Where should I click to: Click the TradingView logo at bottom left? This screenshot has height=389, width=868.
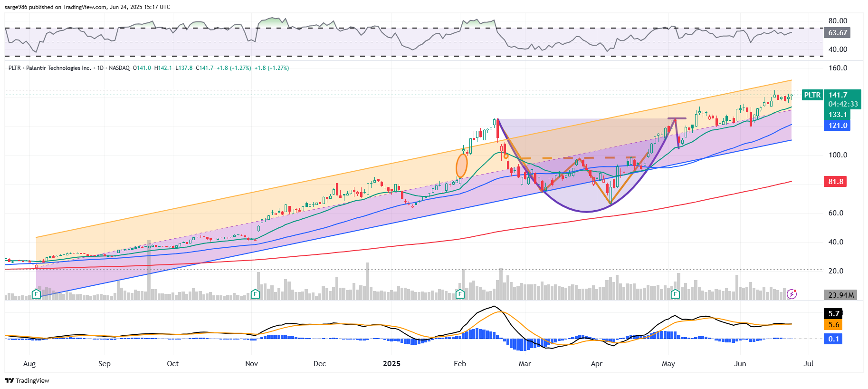27,380
